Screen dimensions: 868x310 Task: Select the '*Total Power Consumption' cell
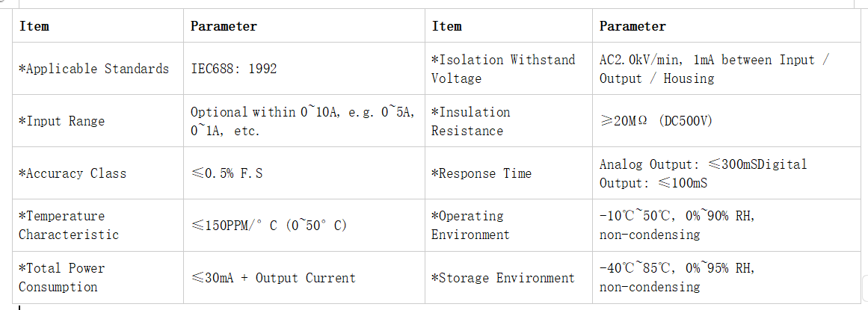click(x=98, y=277)
